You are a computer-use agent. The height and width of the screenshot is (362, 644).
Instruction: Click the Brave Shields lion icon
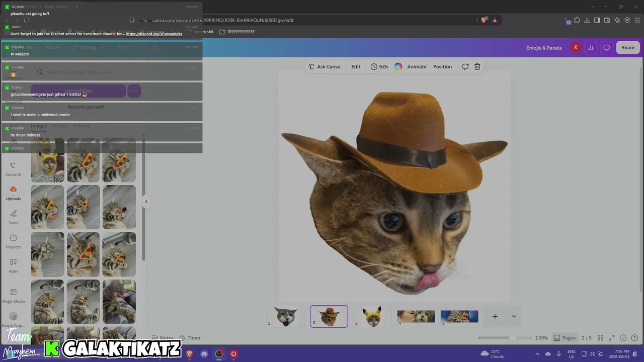pyautogui.click(x=484, y=20)
